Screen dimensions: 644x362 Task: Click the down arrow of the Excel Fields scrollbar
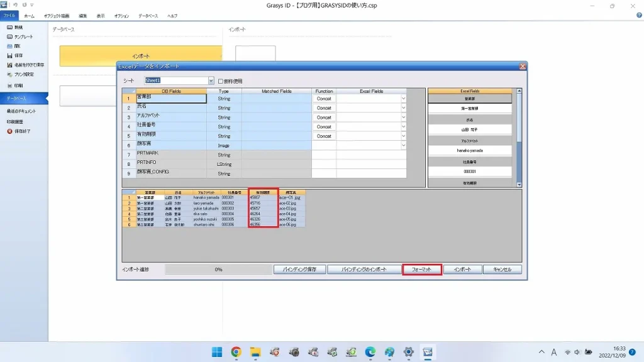coord(519,185)
